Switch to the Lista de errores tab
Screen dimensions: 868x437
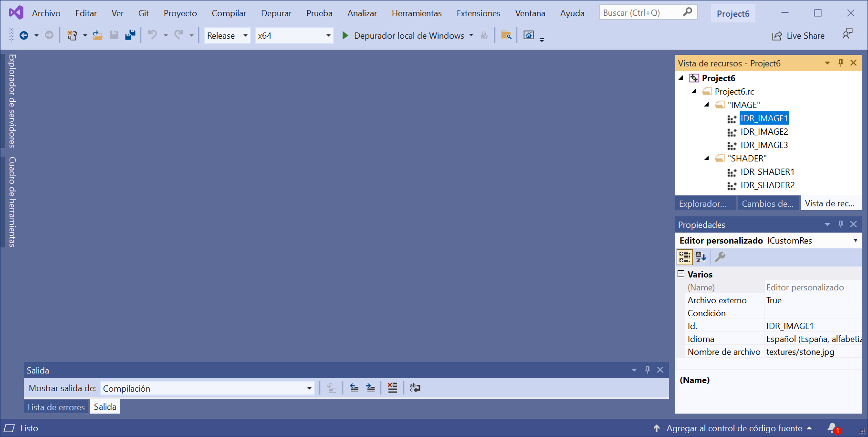coord(56,407)
